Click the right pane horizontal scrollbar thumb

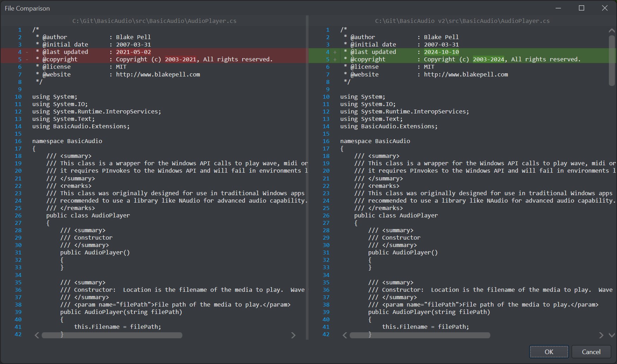point(420,335)
